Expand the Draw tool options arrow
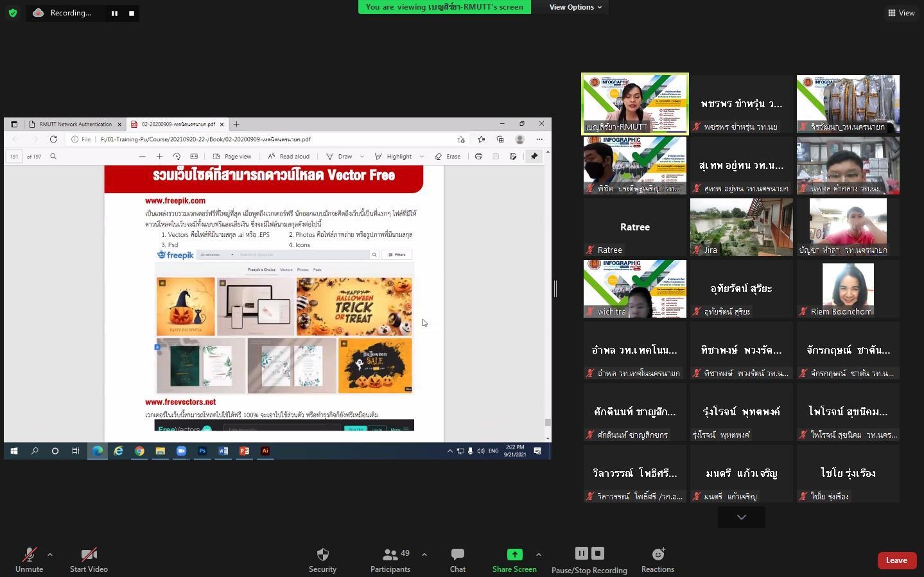Viewport: 924px width, 577px height. 362,157
